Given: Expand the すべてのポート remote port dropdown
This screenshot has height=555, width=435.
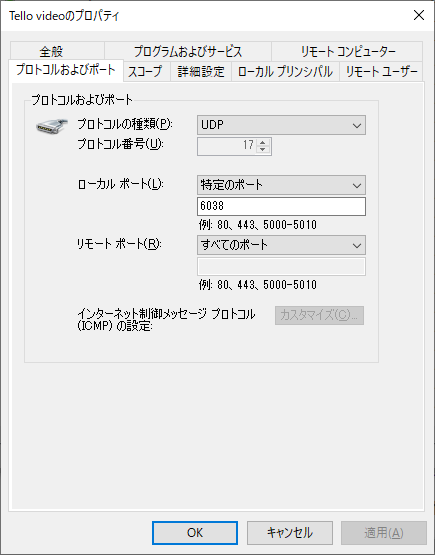Looking at the screenshot, I should pyautogui.click(x=281, y=245).
